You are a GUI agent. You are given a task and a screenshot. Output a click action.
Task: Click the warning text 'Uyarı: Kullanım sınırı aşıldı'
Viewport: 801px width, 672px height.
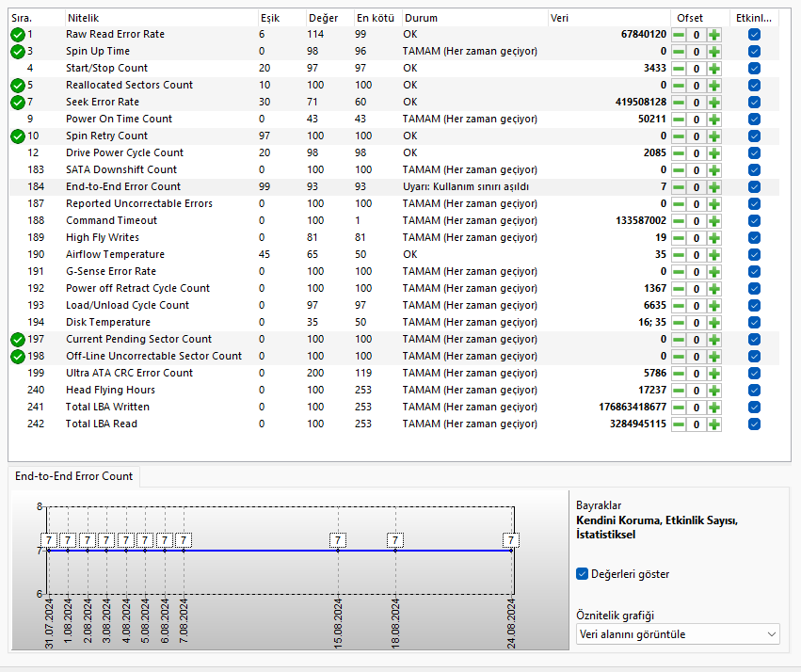click(x=466, y=187)
